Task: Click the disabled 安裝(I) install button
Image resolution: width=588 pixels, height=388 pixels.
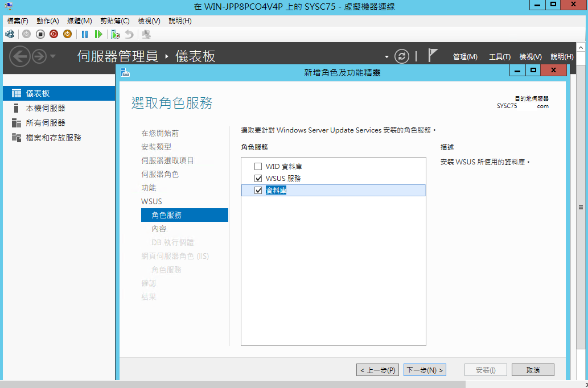Action: tap(486, 370)
